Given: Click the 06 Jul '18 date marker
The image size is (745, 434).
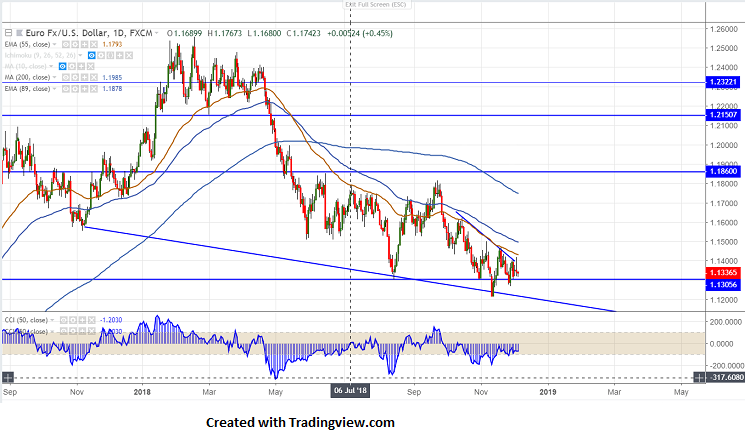Looking at the screenshot, I should point(350,391).
